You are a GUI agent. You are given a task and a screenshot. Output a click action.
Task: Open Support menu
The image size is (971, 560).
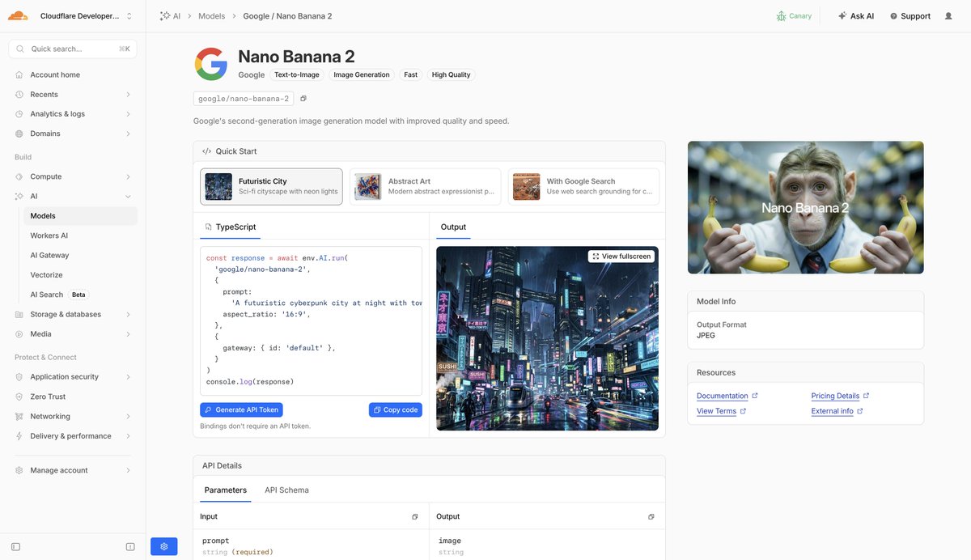pos(910,16)
